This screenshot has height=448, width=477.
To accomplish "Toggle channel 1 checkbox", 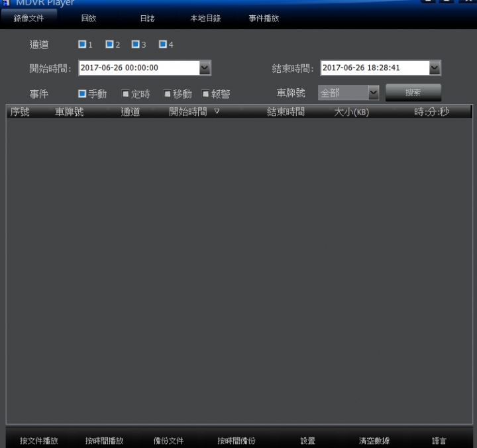I will (82, 44).
